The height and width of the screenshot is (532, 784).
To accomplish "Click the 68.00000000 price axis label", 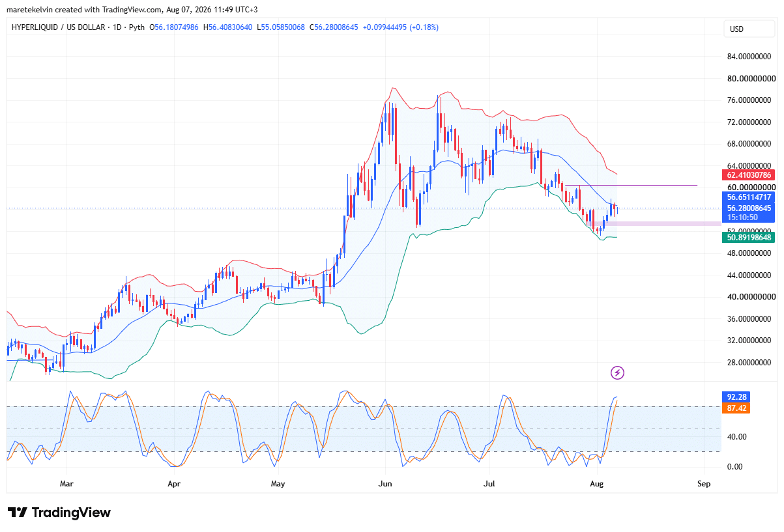I will [x=749, y=144].
